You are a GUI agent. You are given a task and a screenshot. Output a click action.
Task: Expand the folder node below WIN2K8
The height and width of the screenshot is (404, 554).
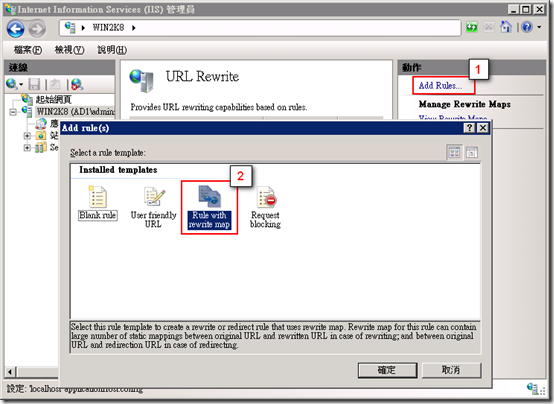point(27,135)
